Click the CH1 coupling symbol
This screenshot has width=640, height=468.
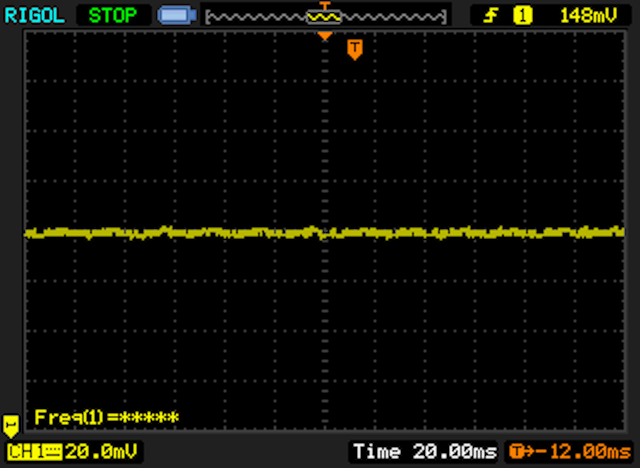tap(52, 453)
